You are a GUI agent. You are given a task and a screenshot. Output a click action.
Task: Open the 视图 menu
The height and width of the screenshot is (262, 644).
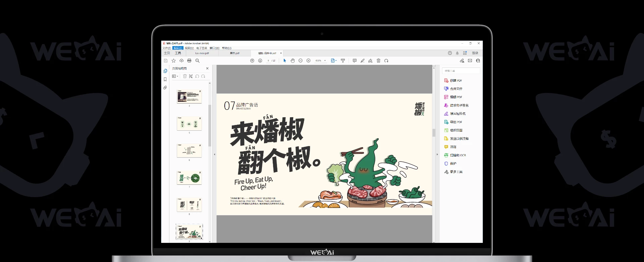[189, 48]
